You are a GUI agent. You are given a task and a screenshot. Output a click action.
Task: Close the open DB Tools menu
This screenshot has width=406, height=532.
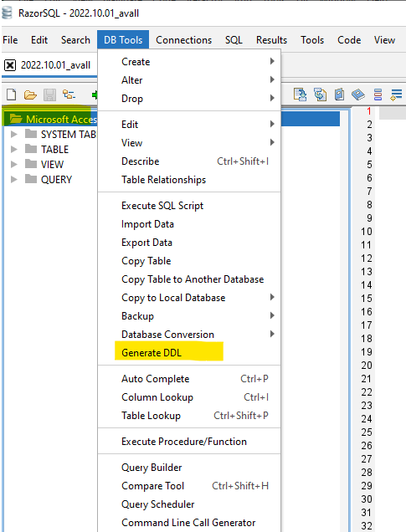pos(123,39)
